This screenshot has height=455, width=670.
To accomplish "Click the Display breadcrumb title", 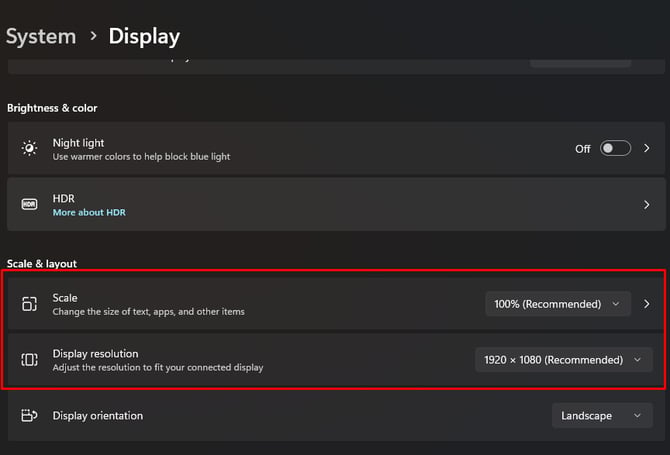I will [144, 37].
